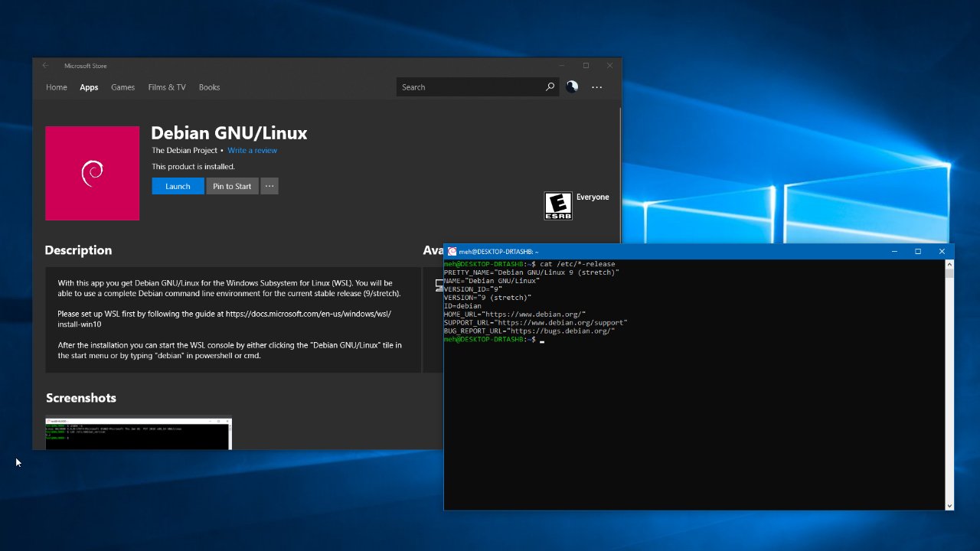The image size is (980, 551).
Task: Launch Debian GNU/Linux
Action: click(178, 186)
